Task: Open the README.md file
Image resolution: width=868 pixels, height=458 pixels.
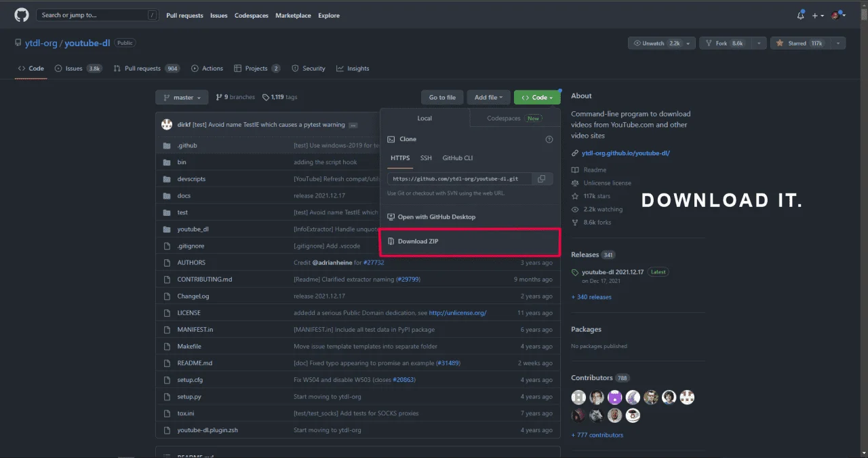Action: click(195, 363)
